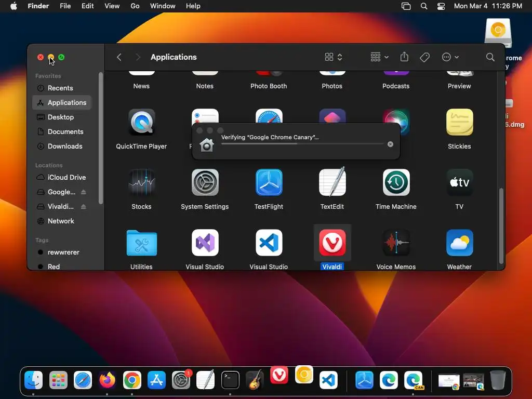Open the Edit menu

click(87, 6)
